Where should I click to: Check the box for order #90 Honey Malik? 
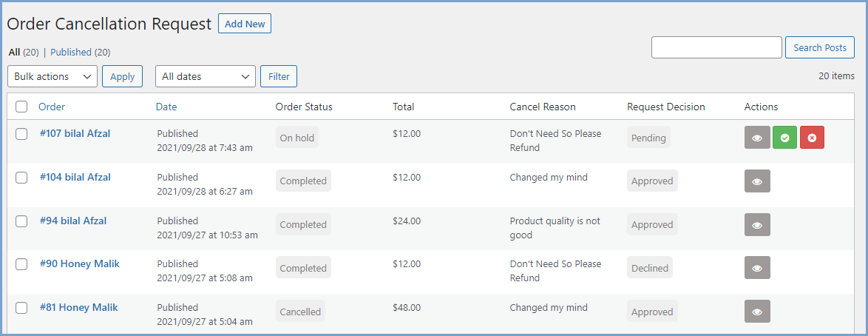click(21, 264)
